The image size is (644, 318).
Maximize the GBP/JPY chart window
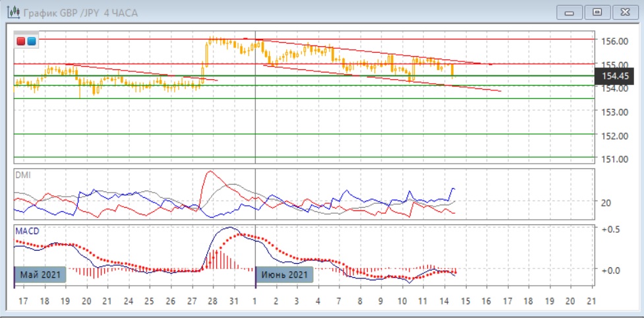pos(597,12)
